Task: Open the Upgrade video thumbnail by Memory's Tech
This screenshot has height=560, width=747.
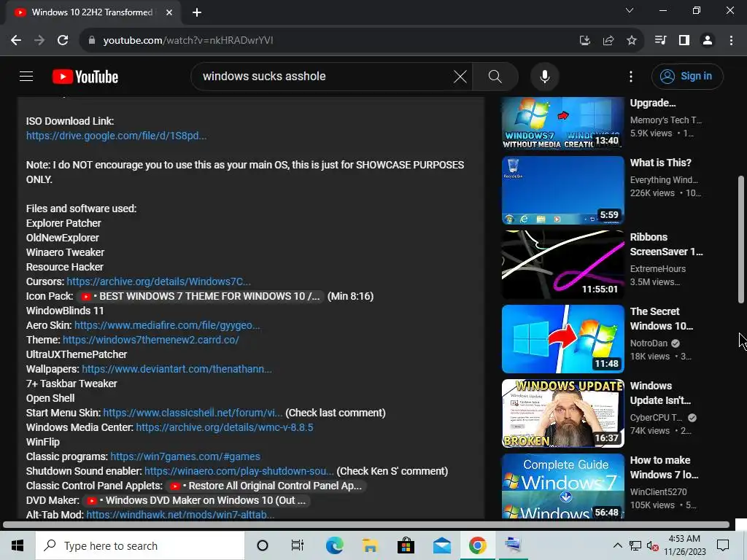Action: tap(562, 123)
